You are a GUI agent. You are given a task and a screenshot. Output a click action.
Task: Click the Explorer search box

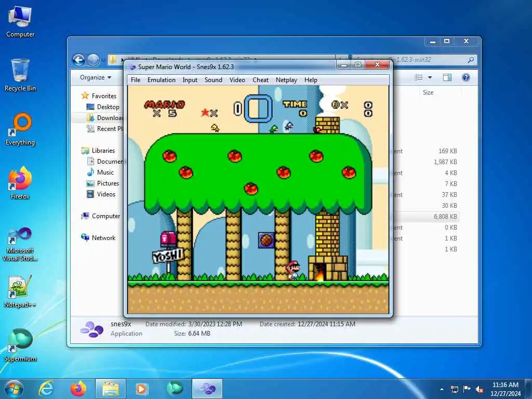click(x=414, y=60)
